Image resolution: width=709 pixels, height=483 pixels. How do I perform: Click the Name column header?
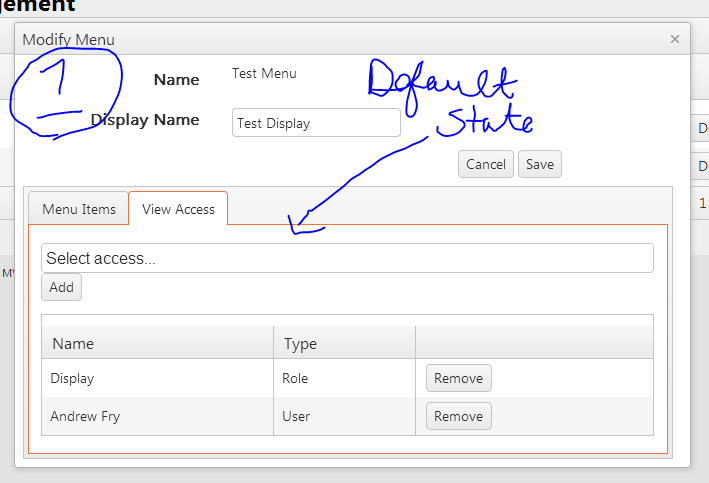click(x=158, y=343)
